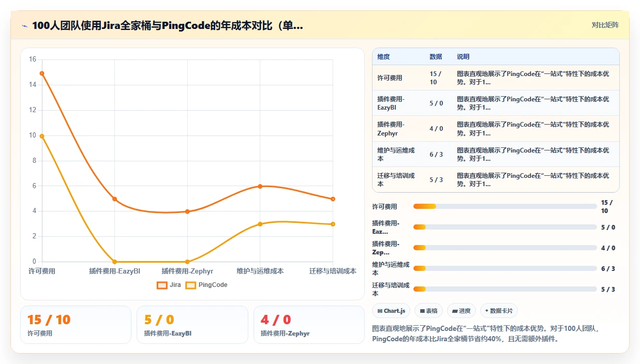Viewport: 640px width, 364px height.
Task: Click PingCode data point at 许可费用
Action: coord(42,136)
